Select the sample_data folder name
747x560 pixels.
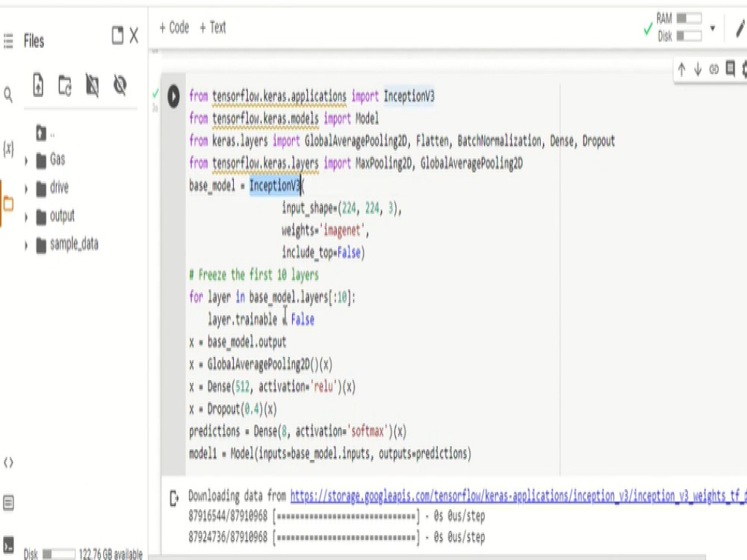pos(74,245)
